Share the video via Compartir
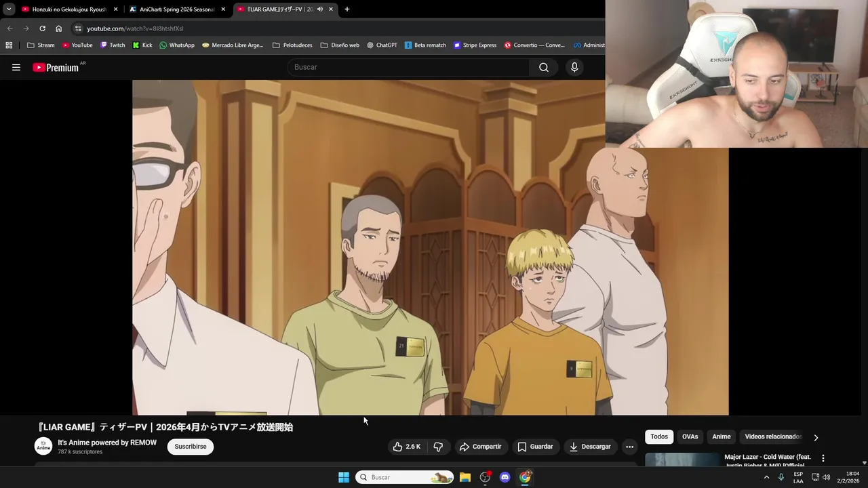868x488 pixels. pos(480,447)
